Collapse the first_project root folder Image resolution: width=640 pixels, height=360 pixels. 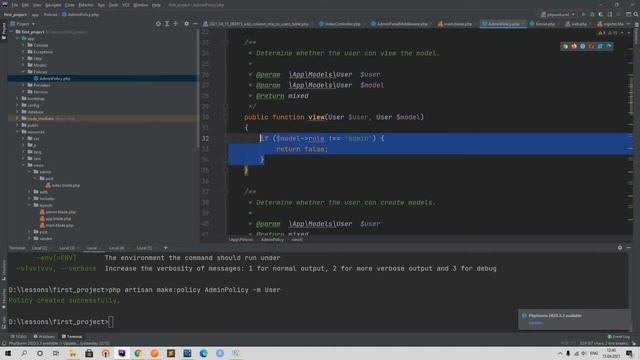tap(11, 31)
